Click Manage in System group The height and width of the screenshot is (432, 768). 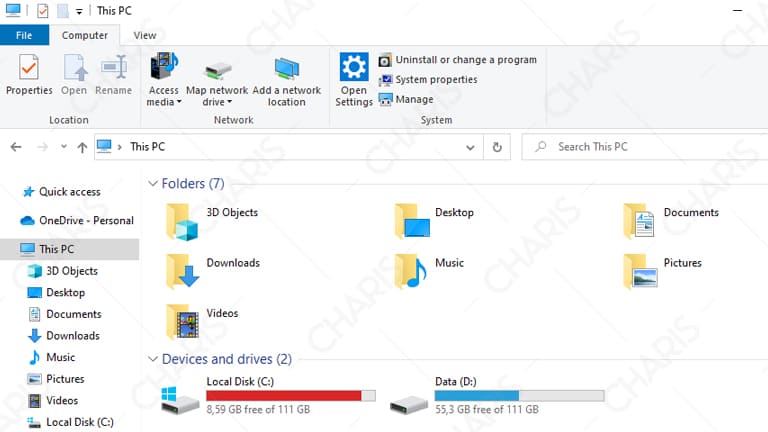406,99
